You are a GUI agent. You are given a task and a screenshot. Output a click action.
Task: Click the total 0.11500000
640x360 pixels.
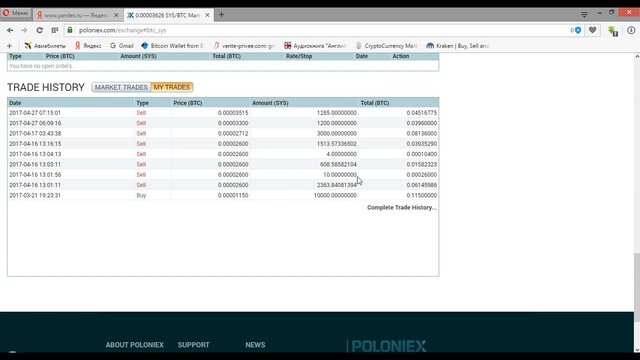pyautogui.click(x=422, y=195)
